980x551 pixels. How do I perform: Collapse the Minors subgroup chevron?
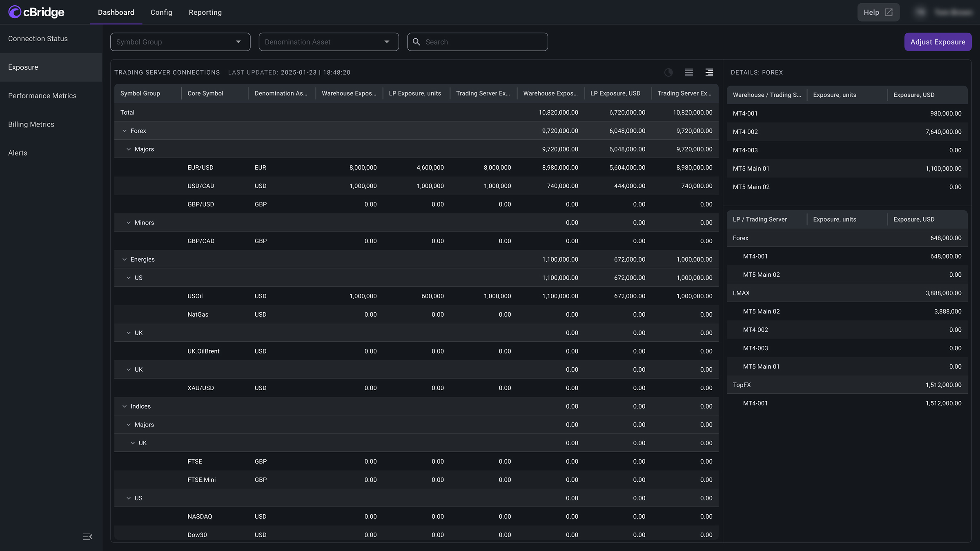tap(129, 223)
